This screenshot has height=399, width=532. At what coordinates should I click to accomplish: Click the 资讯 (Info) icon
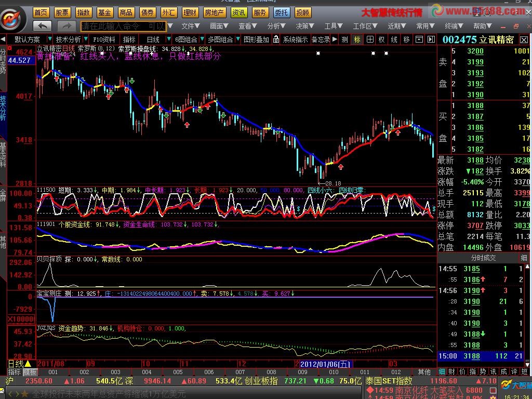238,12
